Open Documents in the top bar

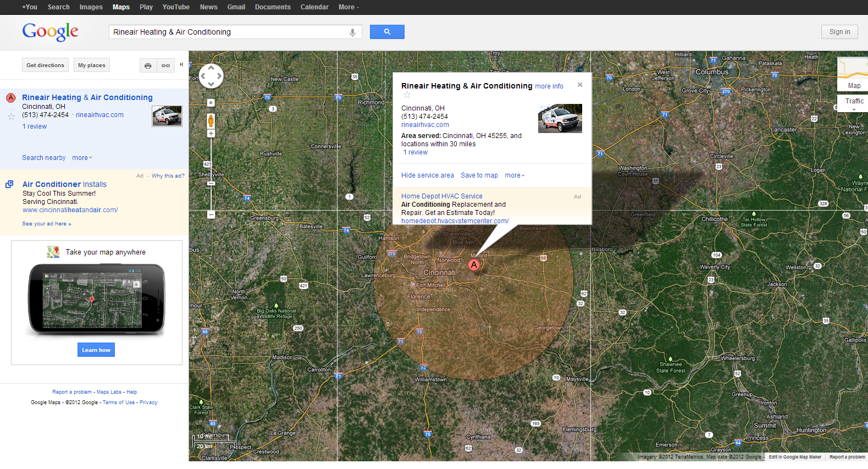point(273,7)
